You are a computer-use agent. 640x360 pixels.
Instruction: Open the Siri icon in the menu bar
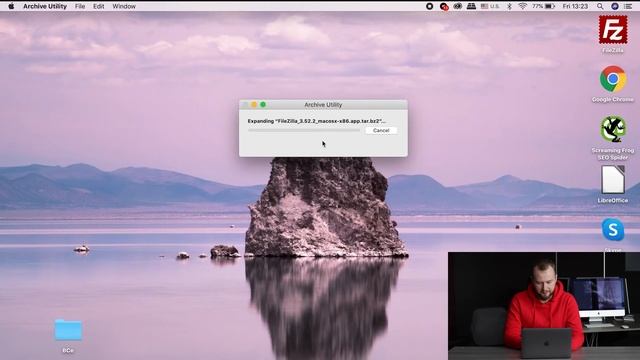(x=615, y=6)
